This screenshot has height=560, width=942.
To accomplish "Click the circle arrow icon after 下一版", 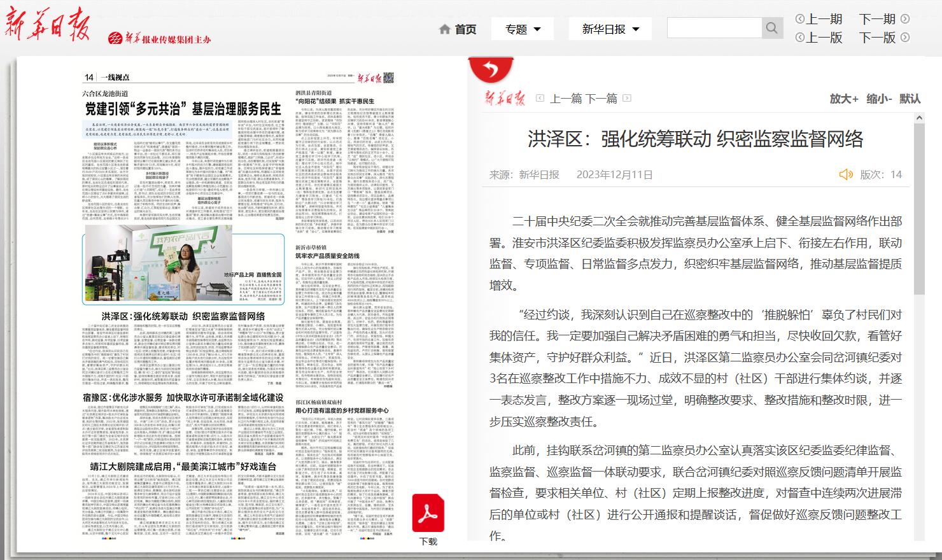I will (x=905, y=38).
